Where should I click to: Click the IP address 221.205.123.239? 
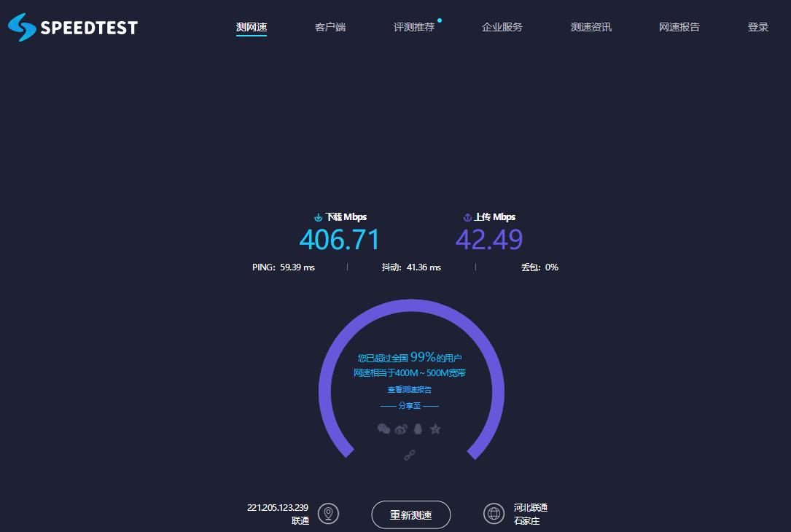click(278, 508)
